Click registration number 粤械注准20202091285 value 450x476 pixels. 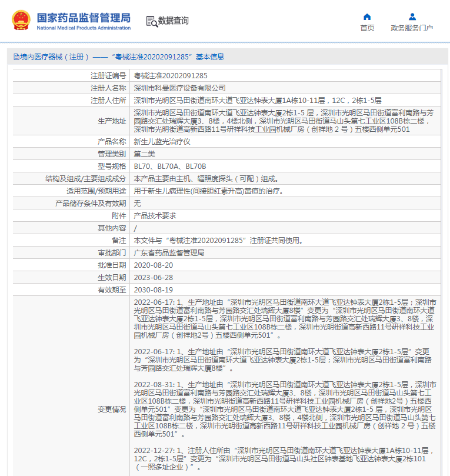click(171, 76)
